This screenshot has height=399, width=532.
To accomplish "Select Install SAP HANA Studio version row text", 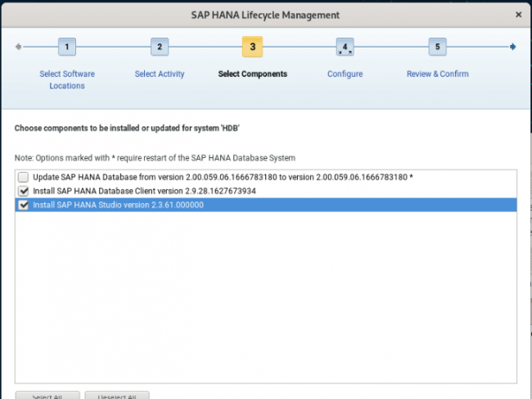I will click(x=118, y=205).
